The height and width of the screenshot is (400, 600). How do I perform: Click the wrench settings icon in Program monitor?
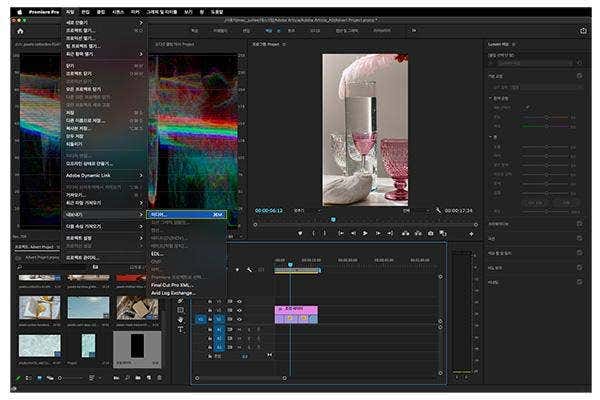coord(438,211)
